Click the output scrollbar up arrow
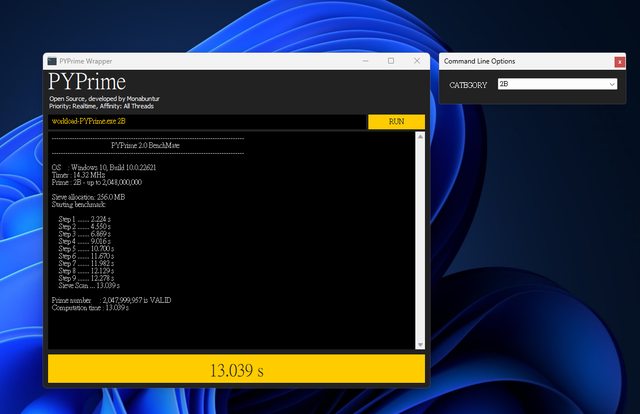640x414 pixels. click(421, 137)
